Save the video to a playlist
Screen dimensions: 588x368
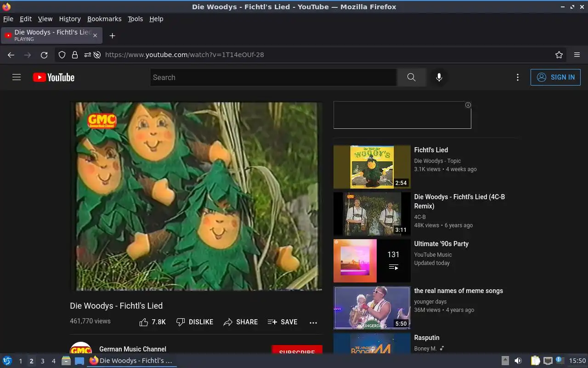tap(283, 322)
